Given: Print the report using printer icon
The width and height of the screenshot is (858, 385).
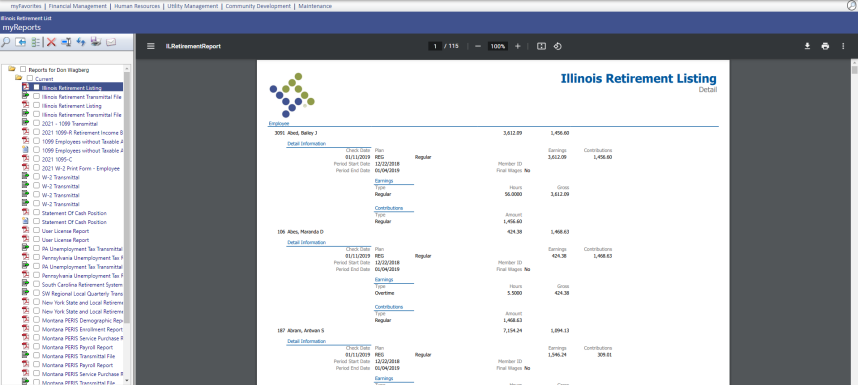Looking at the screenshot, I should tap(825, 46).
